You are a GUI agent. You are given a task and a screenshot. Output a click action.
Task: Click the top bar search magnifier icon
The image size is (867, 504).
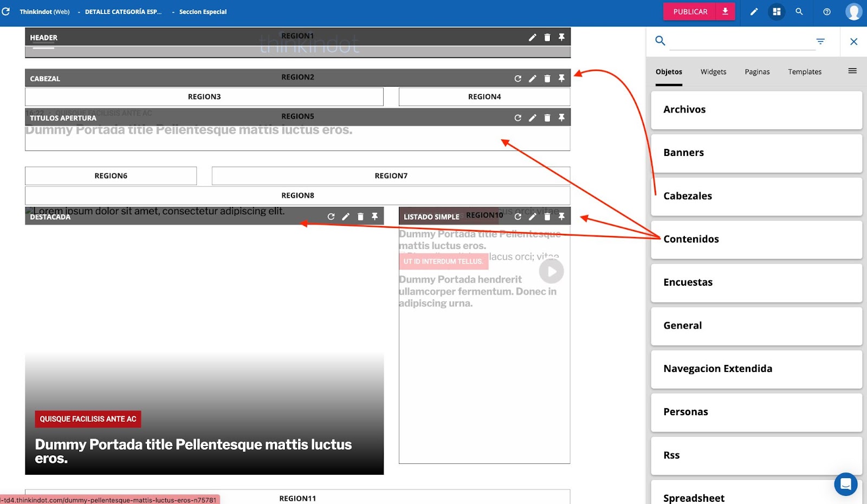click(x=799, y=11)
